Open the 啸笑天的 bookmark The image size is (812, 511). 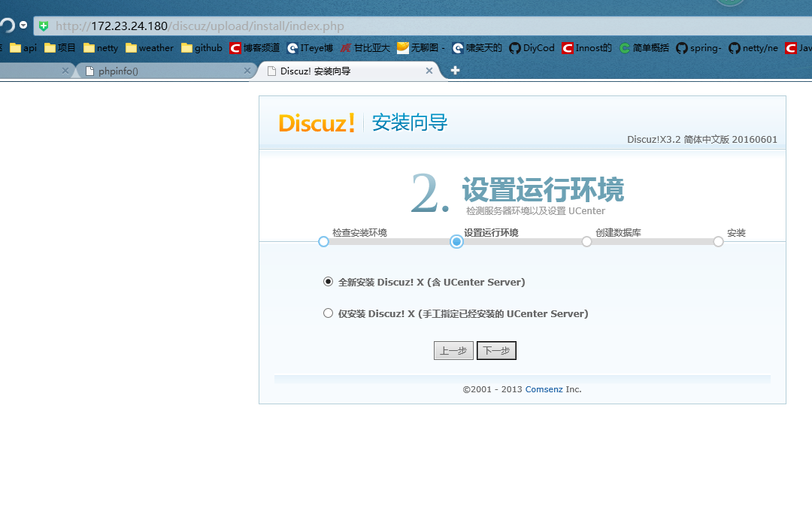477,48
